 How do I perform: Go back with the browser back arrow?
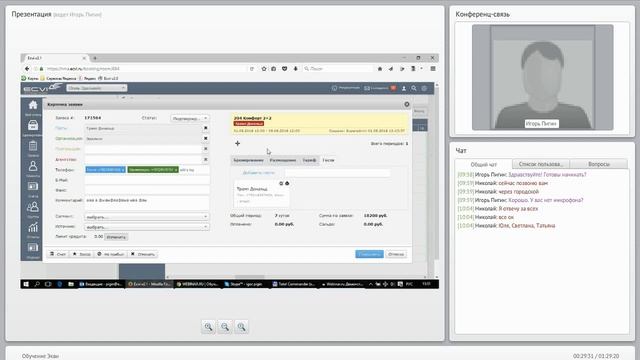pyautogui.click(x=27, y=69)
